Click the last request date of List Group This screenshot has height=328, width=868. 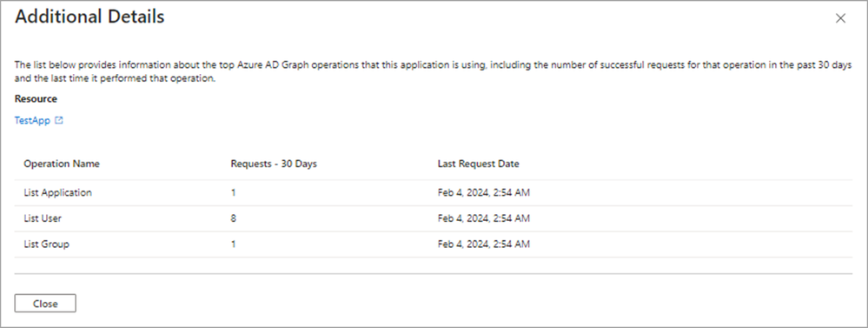(483, 244)
